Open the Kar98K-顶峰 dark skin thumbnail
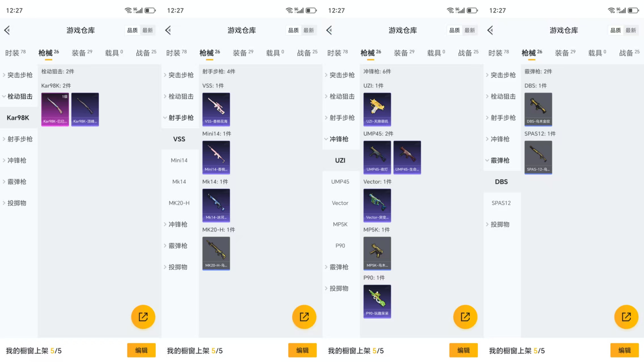Image resolution: width=644 pixels, height=362 pixels. click(x=85, y=109)
